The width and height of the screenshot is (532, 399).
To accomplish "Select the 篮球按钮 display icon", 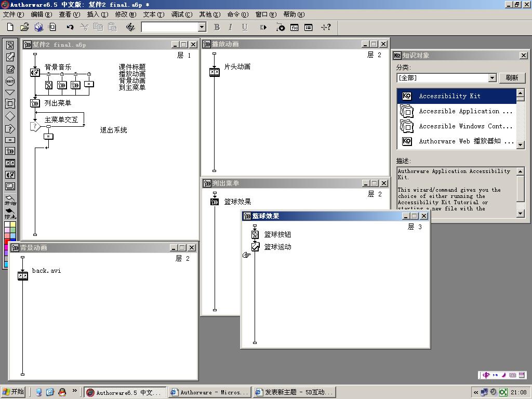I will point(255,234).
